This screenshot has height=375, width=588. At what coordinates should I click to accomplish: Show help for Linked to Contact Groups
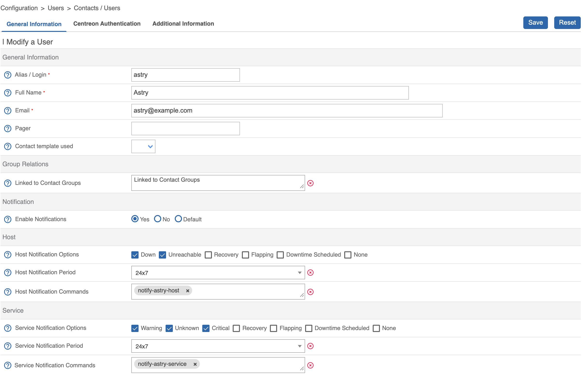tap(8, 183)
